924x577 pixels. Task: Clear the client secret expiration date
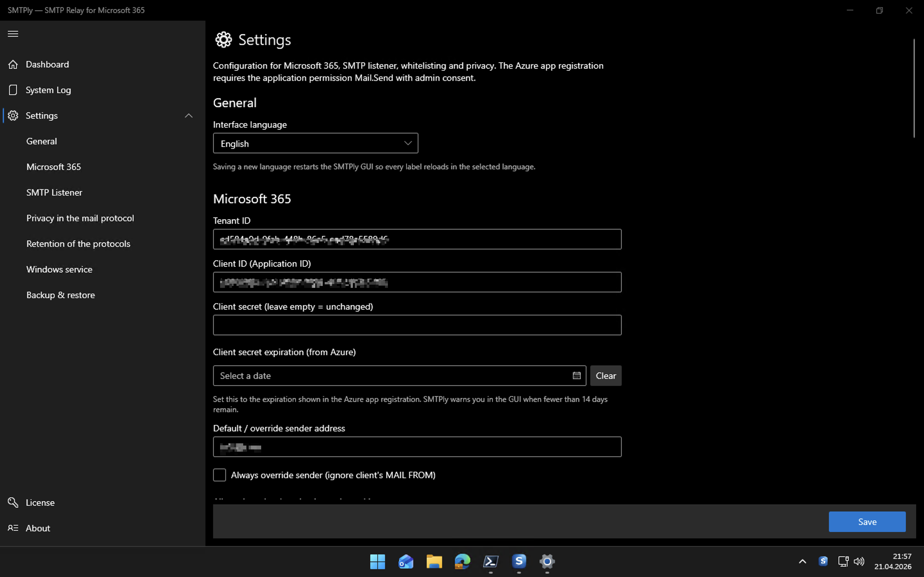[x=605, y=375]
